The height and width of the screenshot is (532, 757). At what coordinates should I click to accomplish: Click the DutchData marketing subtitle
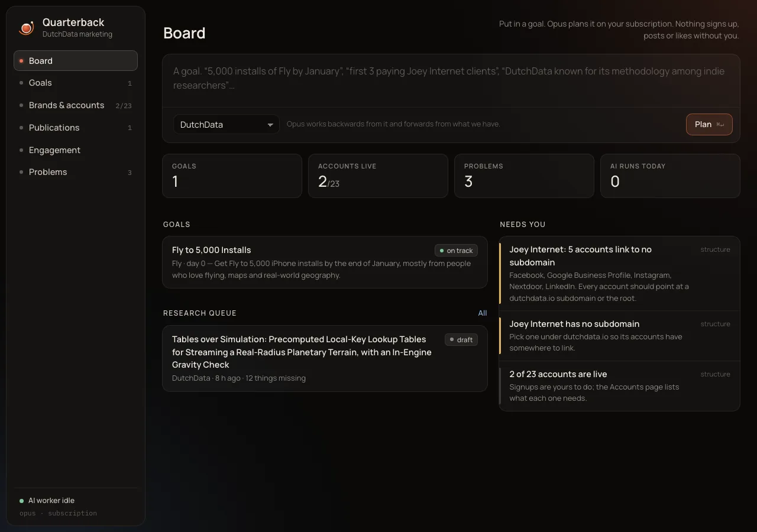click(x=77, y=34)
